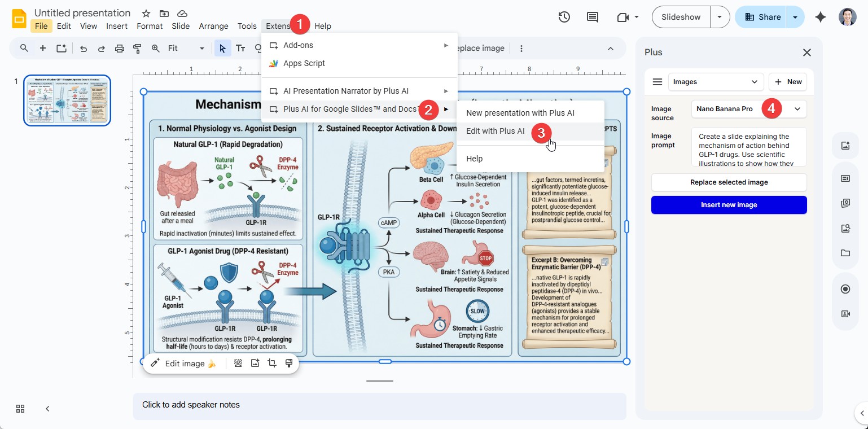Open the comments history icon

[592, 17]
